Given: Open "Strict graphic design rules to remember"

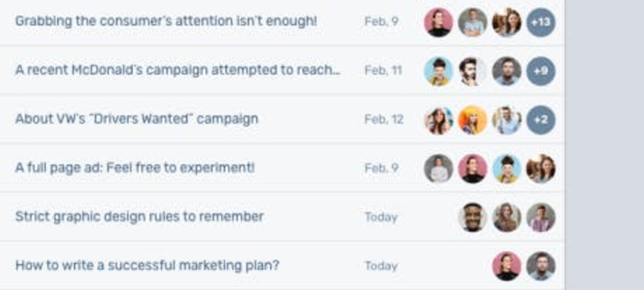Looking at the screenshot, I should [x=139, y=216].
